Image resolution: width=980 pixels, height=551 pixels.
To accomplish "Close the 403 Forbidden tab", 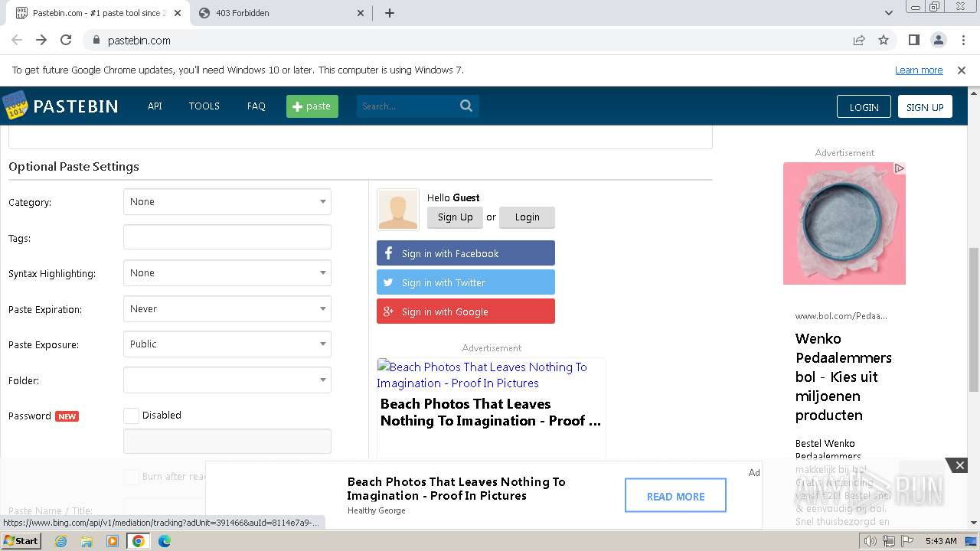I will point(361,13).
